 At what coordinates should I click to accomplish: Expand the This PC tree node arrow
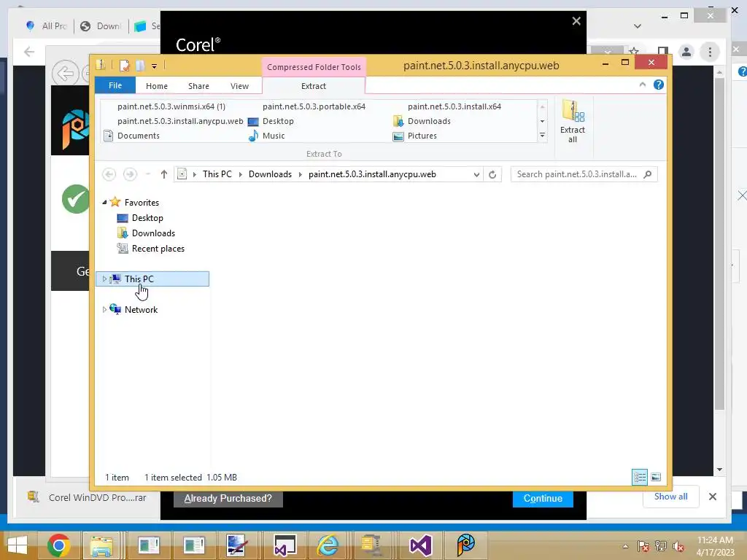pyautogui.click(x=104, y=279)
